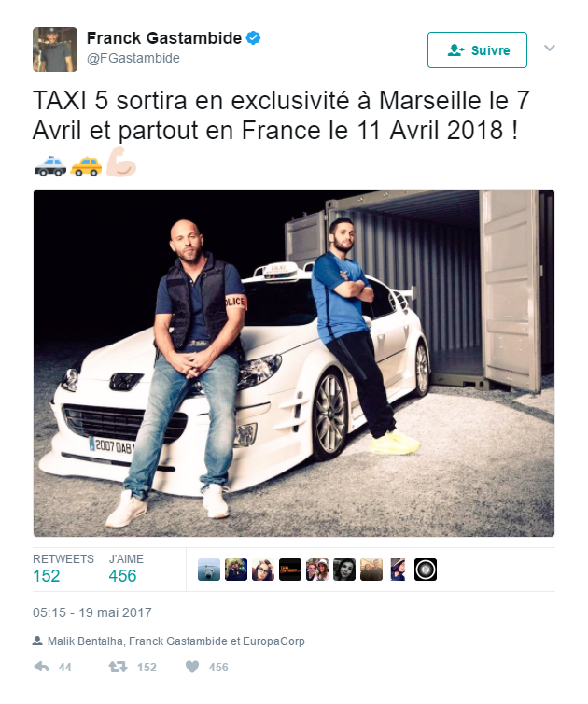Open the black circle logo liker avatar
The height and width of the screenshot is (704, 588).
425,570
